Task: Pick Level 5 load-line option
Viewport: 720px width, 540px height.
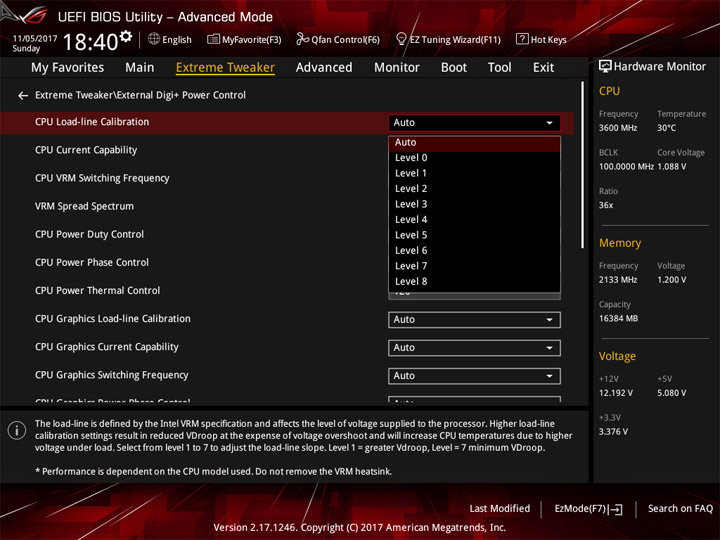Action: [x=474, y=235]
